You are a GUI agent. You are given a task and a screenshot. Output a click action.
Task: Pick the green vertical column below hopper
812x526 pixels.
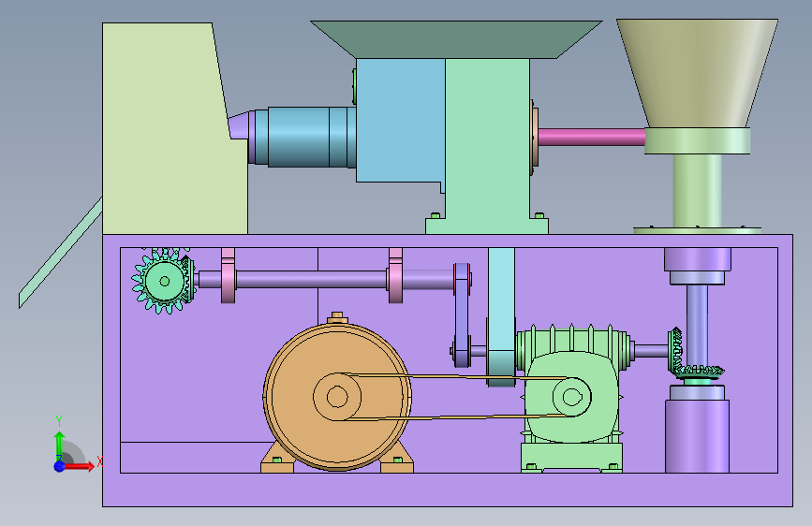tap(697, 191)
